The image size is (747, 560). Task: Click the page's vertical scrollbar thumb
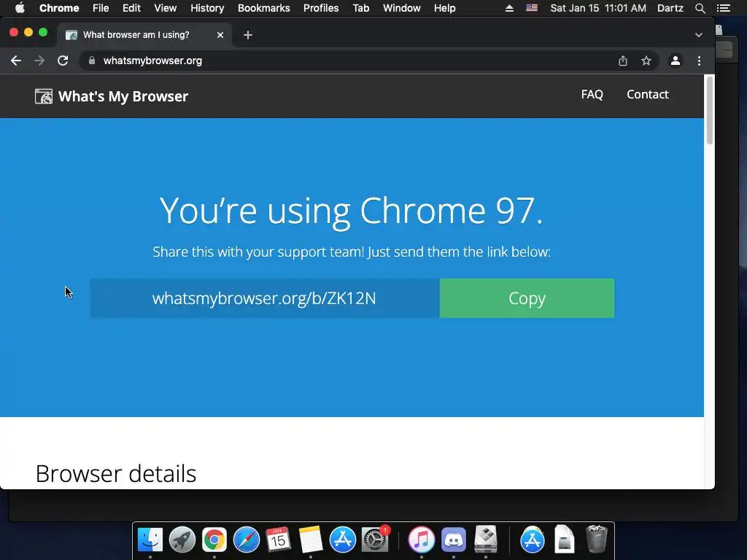tap(709, 111)
